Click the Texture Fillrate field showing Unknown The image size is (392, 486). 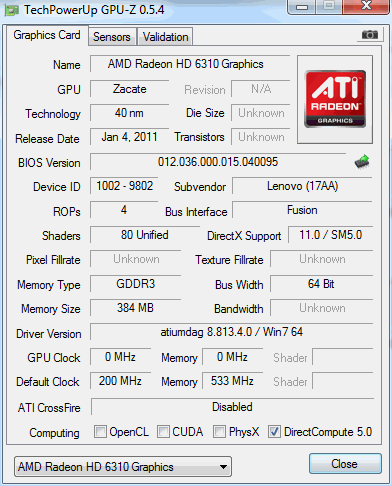coord(322,259)
